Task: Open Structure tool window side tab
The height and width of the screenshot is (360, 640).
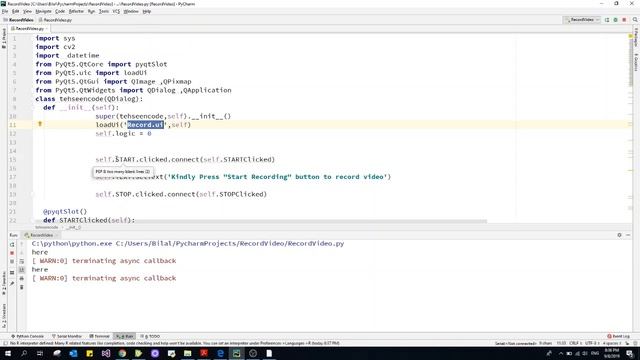Action: 4,316
